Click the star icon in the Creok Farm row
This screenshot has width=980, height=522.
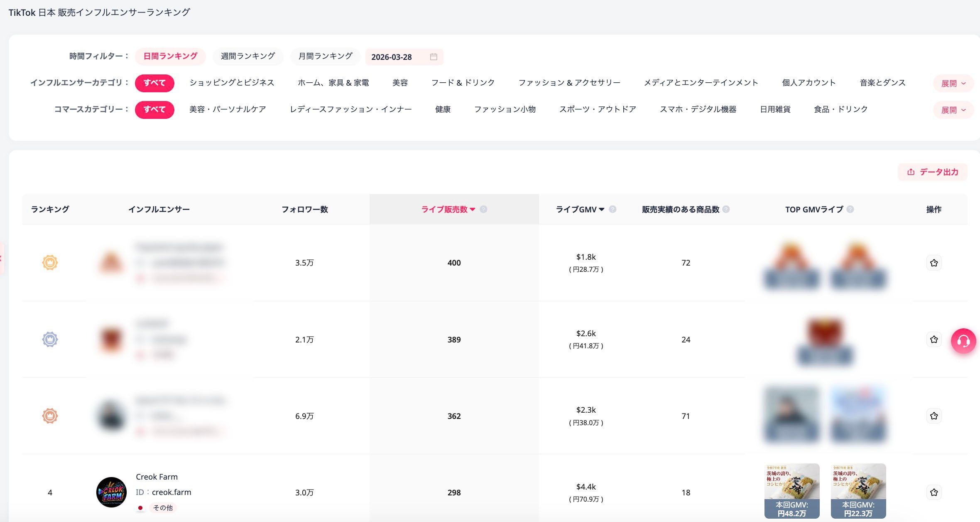click(933, 492)
